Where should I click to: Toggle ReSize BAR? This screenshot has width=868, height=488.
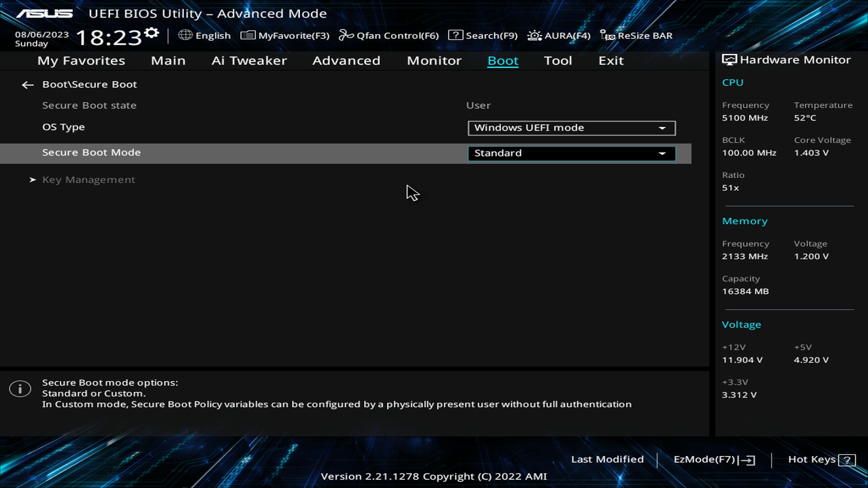pyautogui.click(x=636, y=35)
